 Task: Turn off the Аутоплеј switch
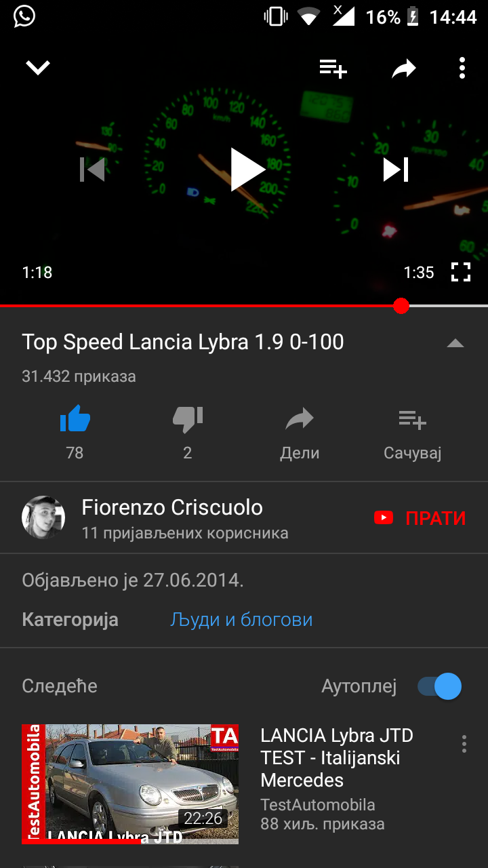(x=439, y=686)
